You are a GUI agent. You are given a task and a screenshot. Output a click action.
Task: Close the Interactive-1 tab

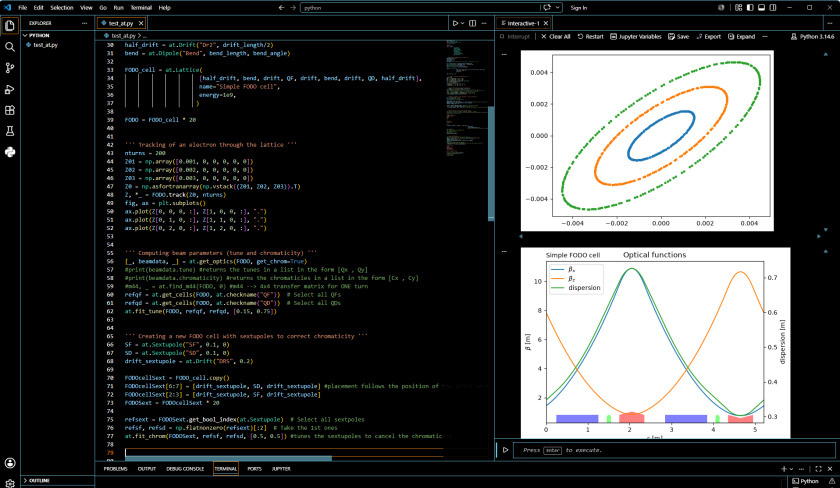[545, 24]
